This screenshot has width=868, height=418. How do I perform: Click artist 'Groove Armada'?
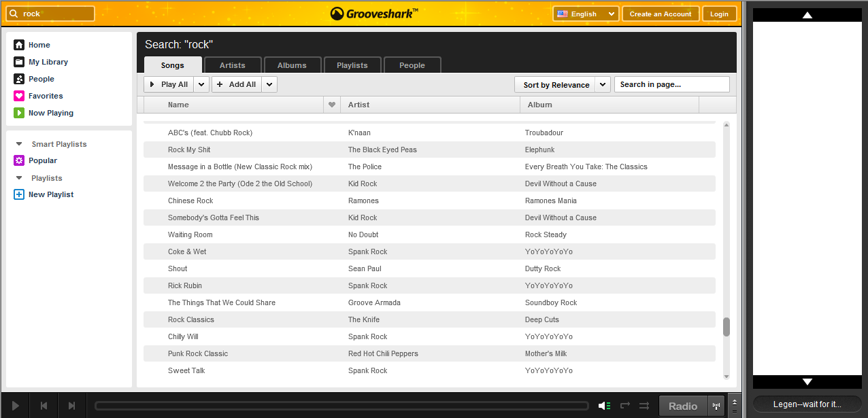click(x=374, y=302)
